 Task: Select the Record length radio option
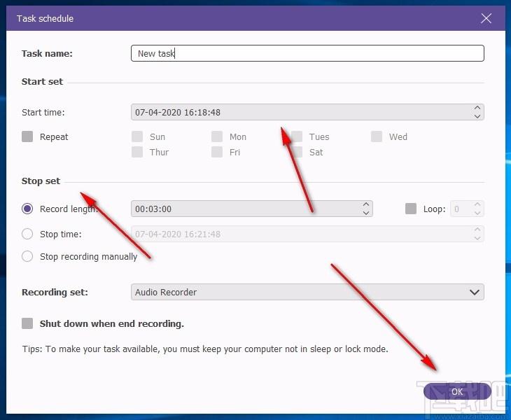point(27,209)
